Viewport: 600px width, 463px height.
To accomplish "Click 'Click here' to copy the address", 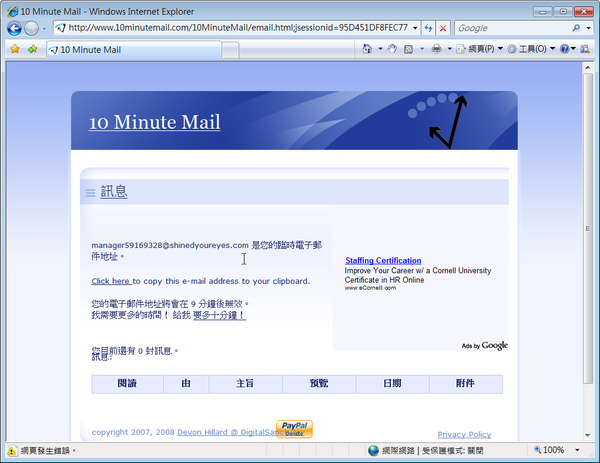I will point(111,281).
